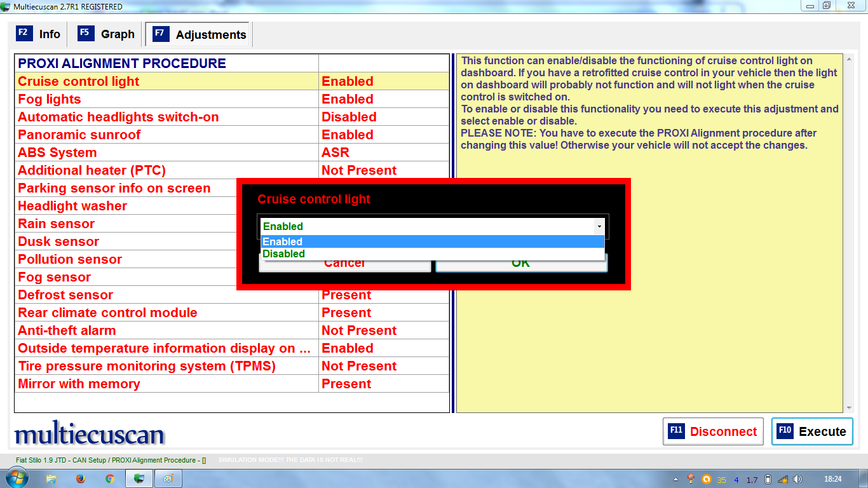Select the Fog sensor row
Viewport: 868px width, 488px height.
pos(126,277)
